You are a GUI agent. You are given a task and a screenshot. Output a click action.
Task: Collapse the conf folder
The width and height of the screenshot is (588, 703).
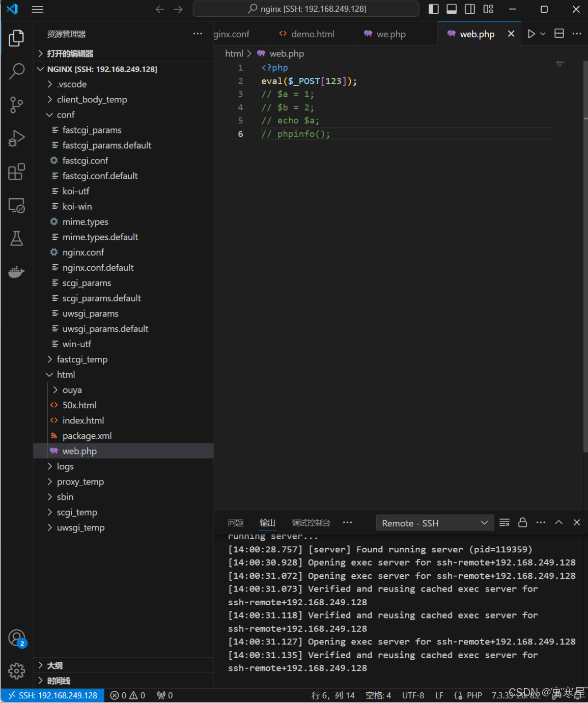coord(123,115)
